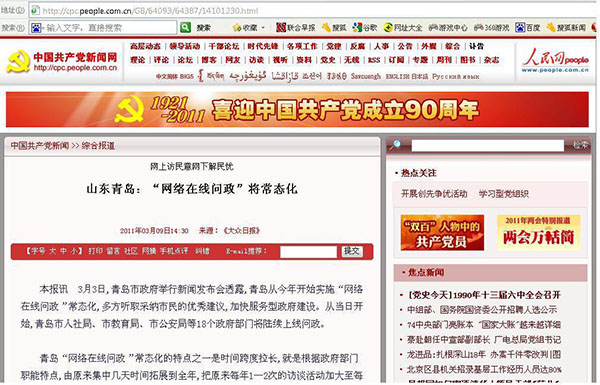Click the hammer and sickle site logo
This screenshot has height=385, width=600.
(x=18, y=61)
